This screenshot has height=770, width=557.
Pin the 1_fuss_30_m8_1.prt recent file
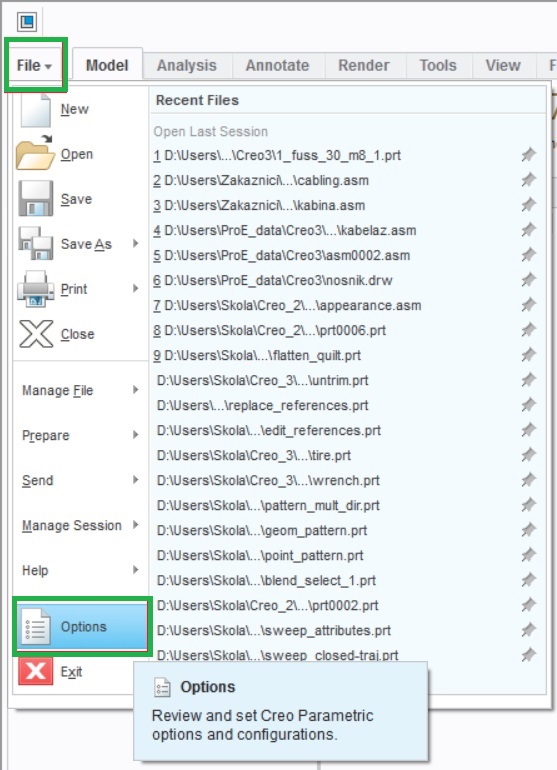coord(529,155)
